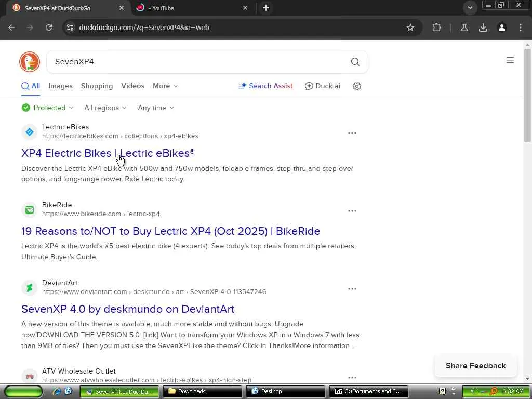This screenshot has width=532, height=399.
Task: Click the page vertical scrollbar thumb
Action: click(x=527, y=95)
